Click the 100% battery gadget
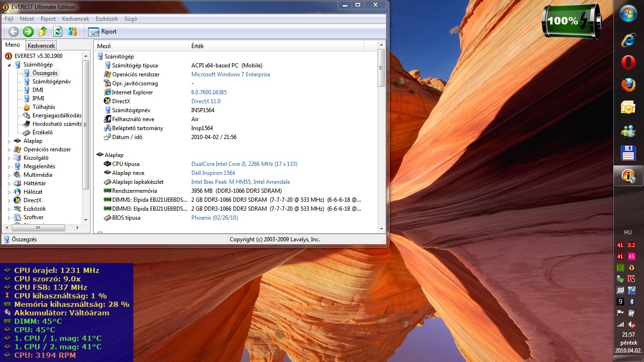Viewport: 644px width, 362px height. coord(571,21)
